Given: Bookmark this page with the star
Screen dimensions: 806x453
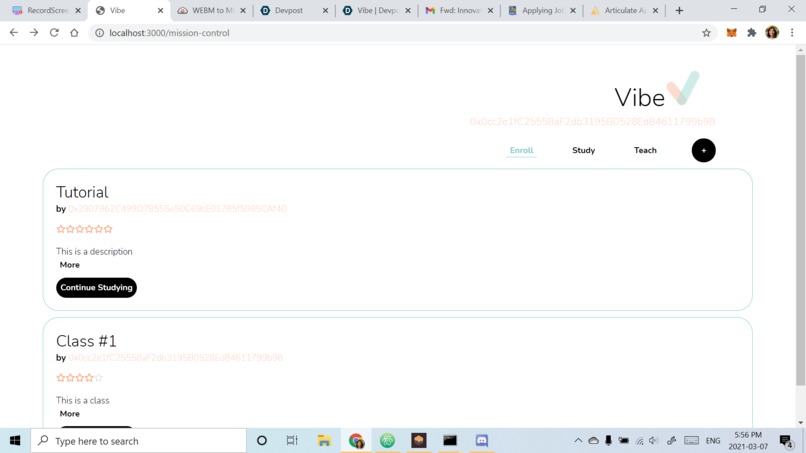Looking at the screenshot, I should (x=706, y=33).
